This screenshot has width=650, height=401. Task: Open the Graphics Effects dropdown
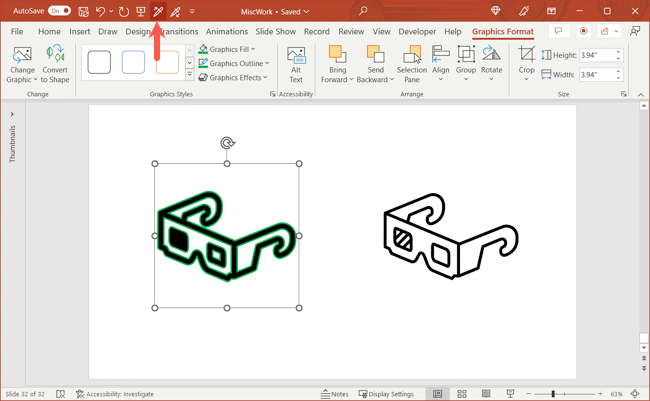click(233, 78)
